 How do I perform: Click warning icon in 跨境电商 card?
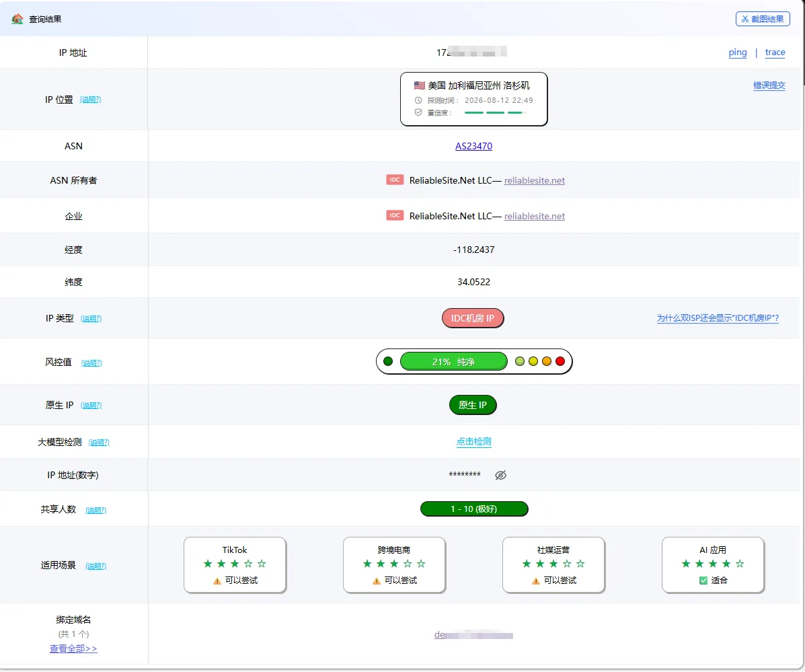pos(377,581)
